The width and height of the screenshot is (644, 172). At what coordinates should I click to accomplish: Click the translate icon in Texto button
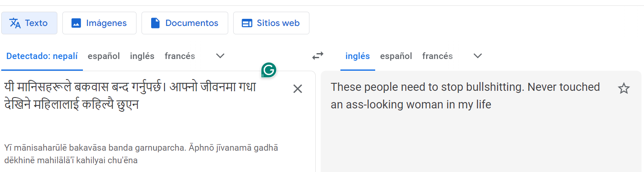[x=15, y=23]
